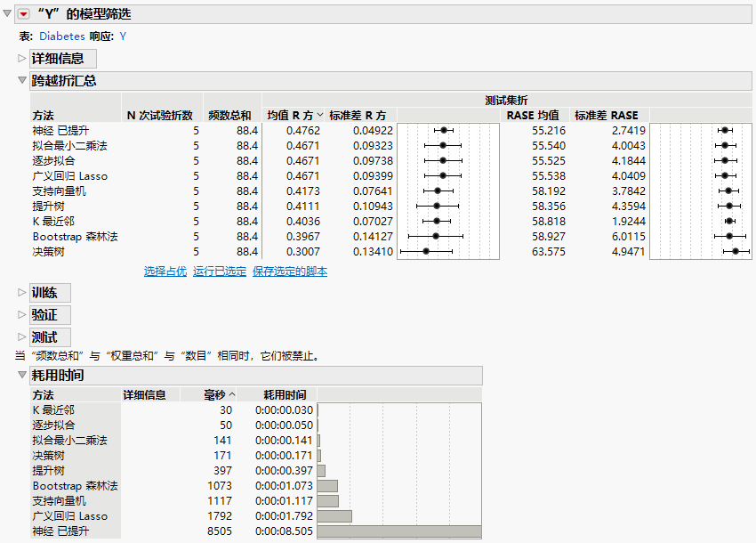Screen dimensions: 756x543
Task: Click the 测试集折 group header
Action: [506, 101]
